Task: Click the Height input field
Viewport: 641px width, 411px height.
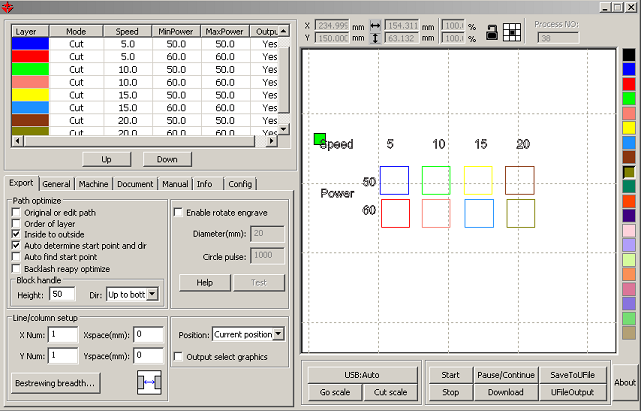Action: tap(62, 294)
